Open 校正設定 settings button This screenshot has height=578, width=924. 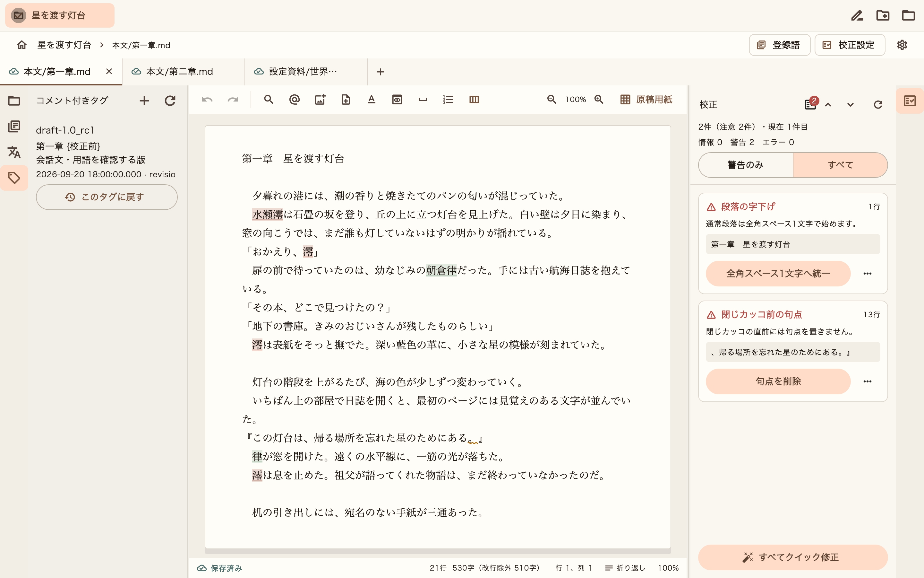[850, 45]
